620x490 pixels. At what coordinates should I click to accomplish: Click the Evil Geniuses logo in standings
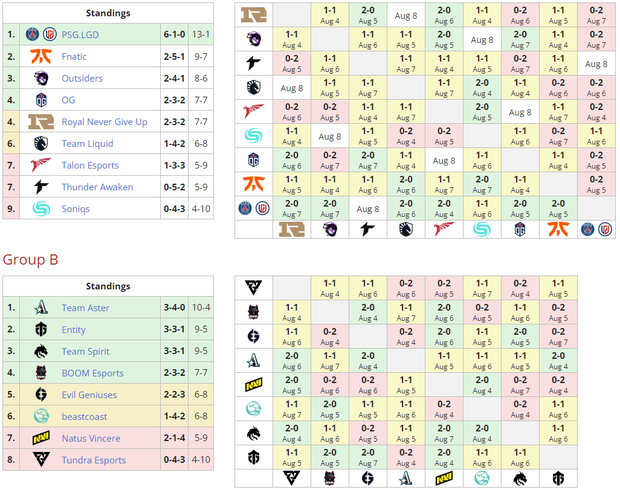(x=41, y=395)
